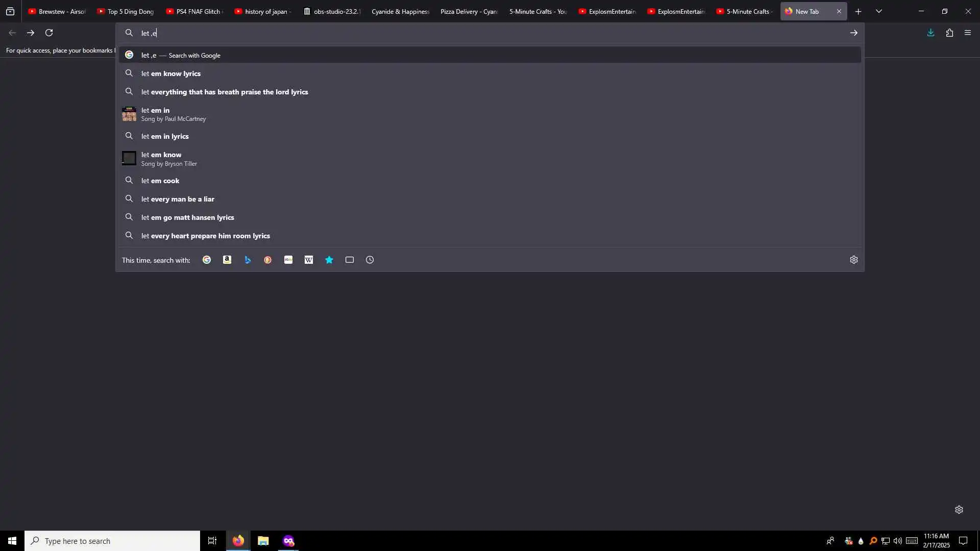This screenshot has height=551, width=980.
Task: Search bookmarks using star icon
Action: click(329, 260)
